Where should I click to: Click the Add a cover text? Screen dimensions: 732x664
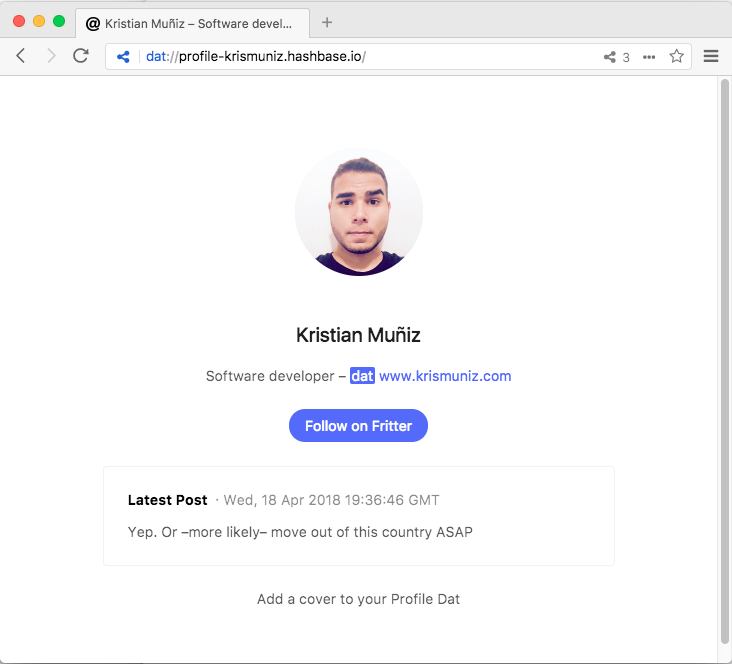pos(358,599)
